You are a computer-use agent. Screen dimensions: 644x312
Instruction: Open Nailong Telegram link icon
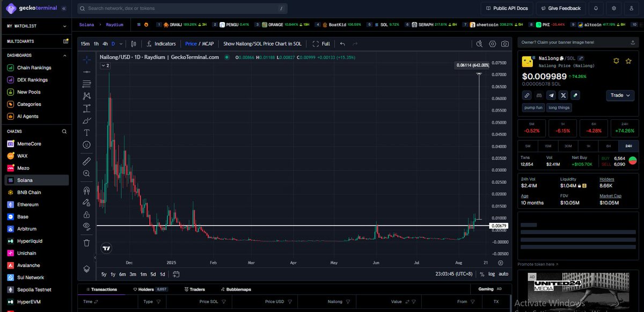(x=551, y=95)
